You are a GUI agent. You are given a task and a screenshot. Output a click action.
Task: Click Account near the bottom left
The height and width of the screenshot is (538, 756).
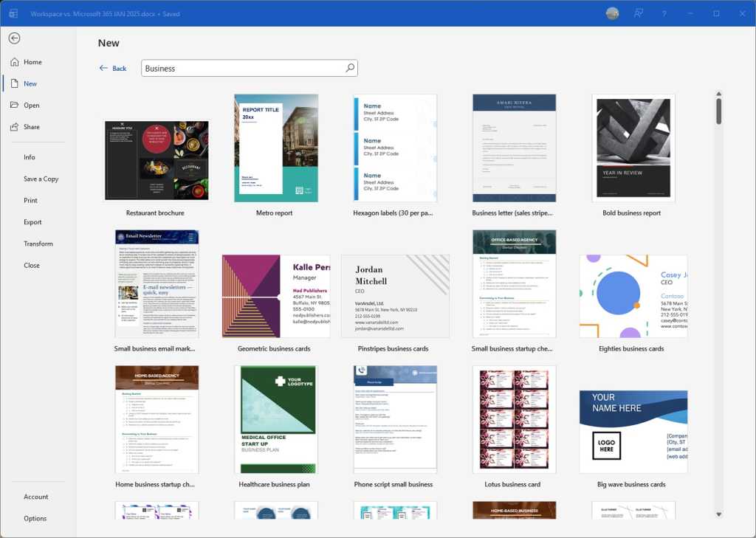[x=37, y=496]
